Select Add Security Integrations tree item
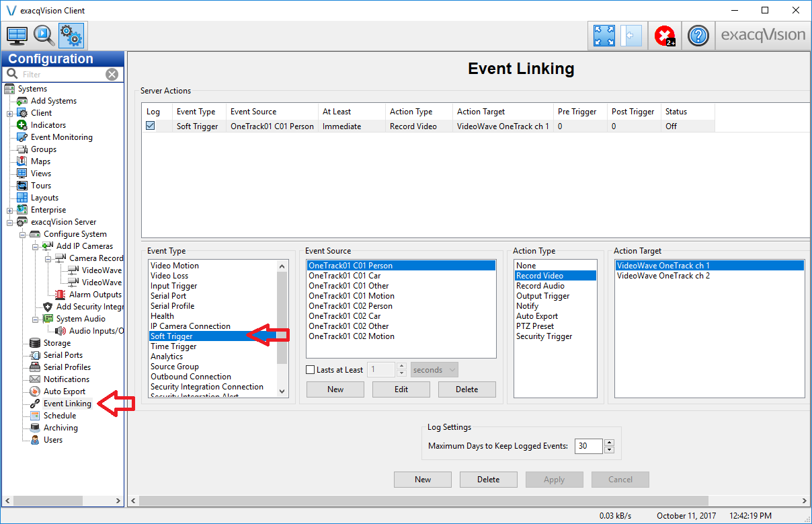 [x=89, y=307]
